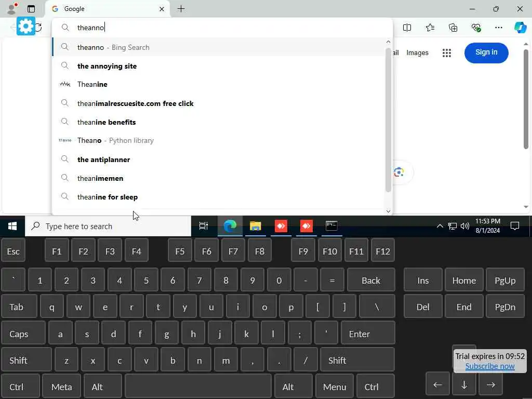Click the down arrow key on keyboard
The width and height of the screenshot is (532, 399).
point(464,385)
